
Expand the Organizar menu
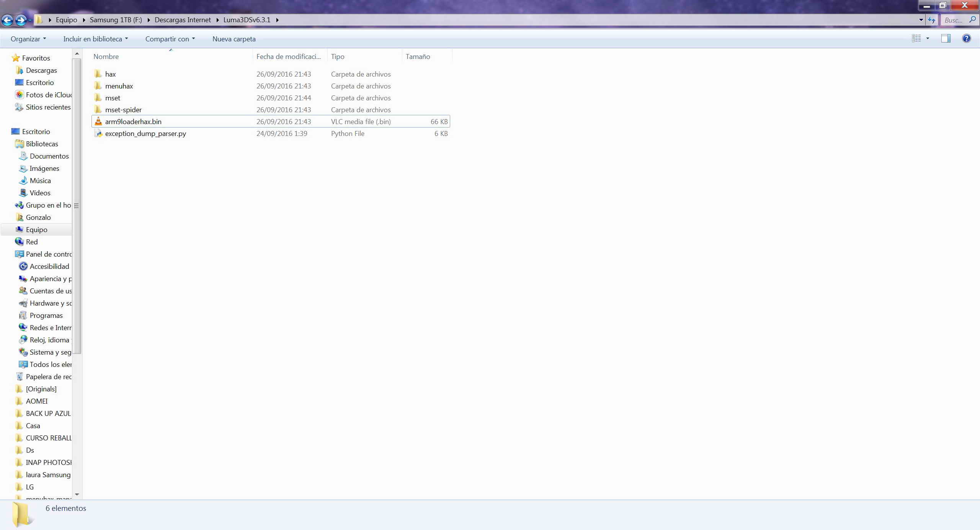28,39
